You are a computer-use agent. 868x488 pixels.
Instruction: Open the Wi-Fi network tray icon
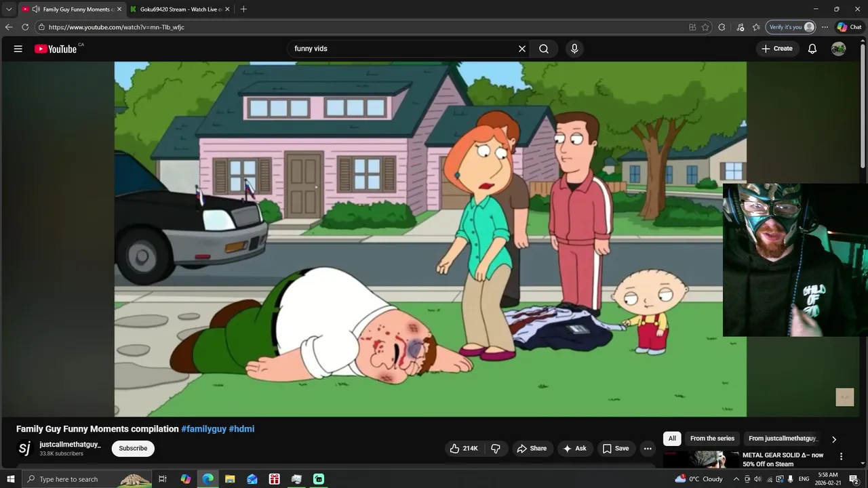[x=769, y=479]
